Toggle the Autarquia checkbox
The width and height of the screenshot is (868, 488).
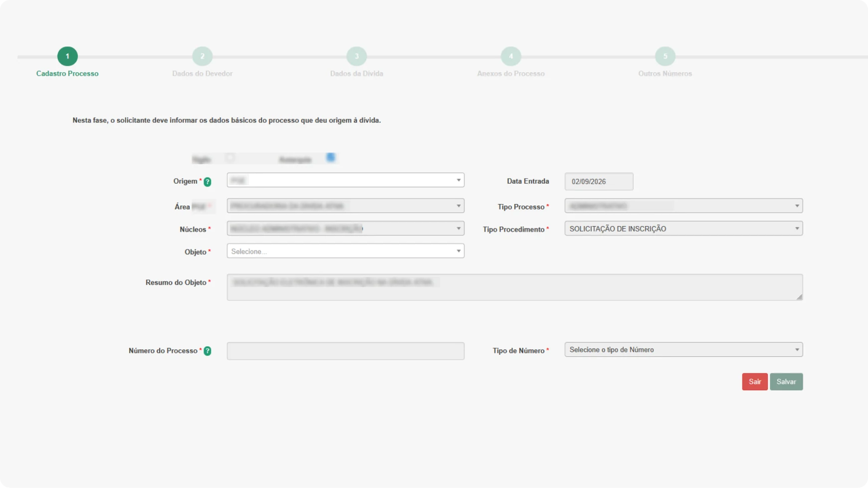pyautogui.click(x=331, y=158)
